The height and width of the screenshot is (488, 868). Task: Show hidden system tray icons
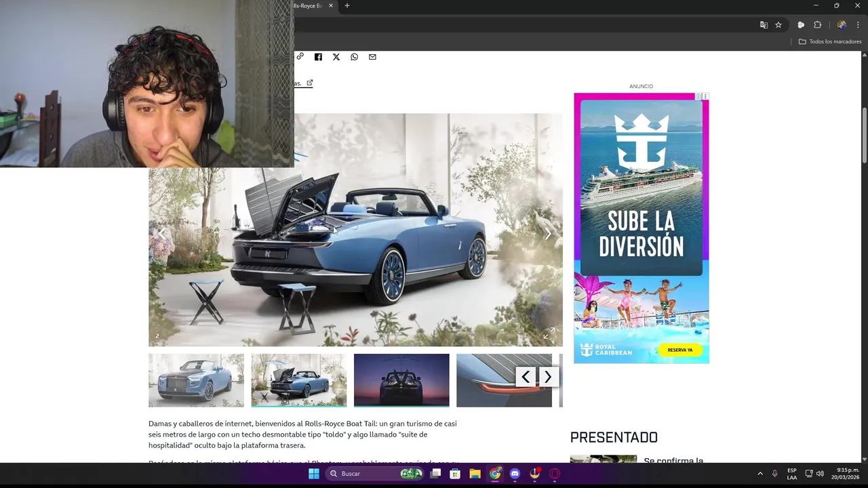pos(760,474)
